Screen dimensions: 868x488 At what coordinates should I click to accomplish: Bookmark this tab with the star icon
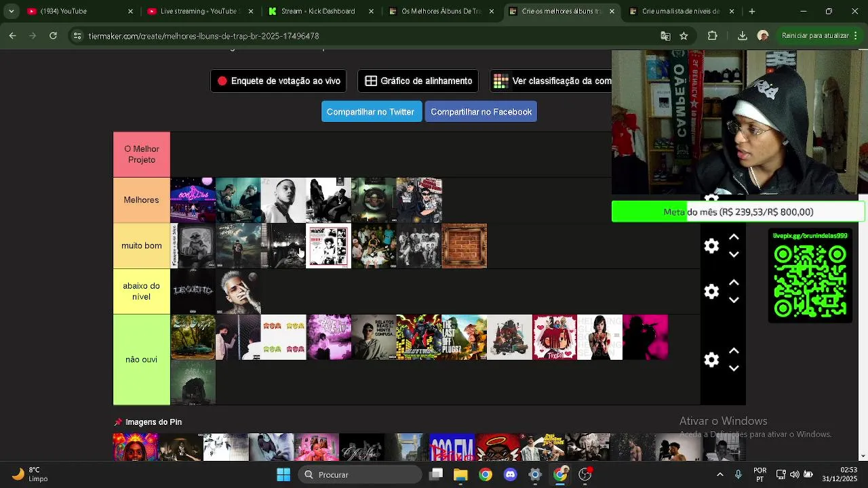pyautogui.click(x=684, y=36)
